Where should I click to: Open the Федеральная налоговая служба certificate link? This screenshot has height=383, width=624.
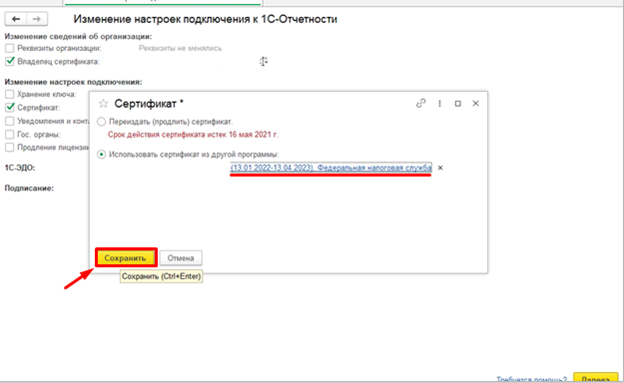331,168
